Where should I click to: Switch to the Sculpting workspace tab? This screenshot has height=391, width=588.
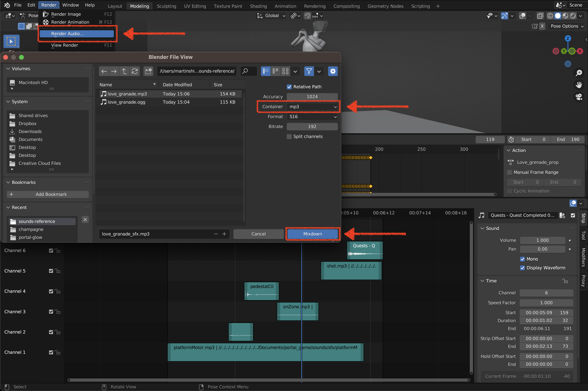tap(166, 6)
